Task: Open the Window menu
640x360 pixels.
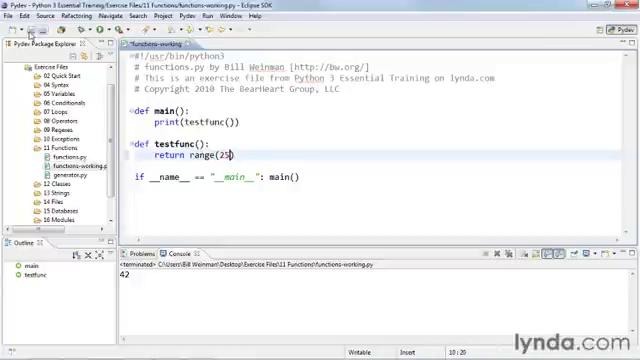Action: point(231,16)
